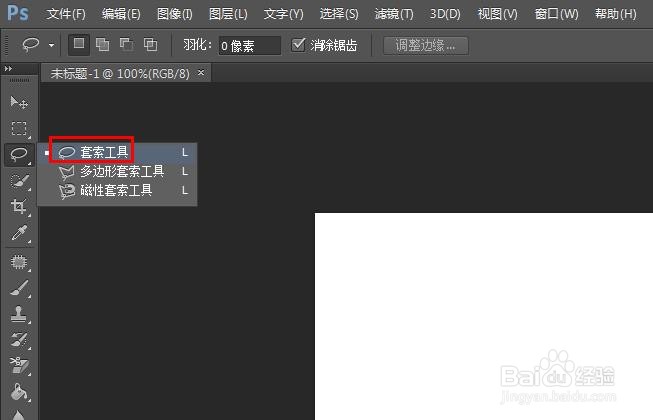
Task: Choose 磁性套索工具 from flyout menu
Action: click(117, 191)
